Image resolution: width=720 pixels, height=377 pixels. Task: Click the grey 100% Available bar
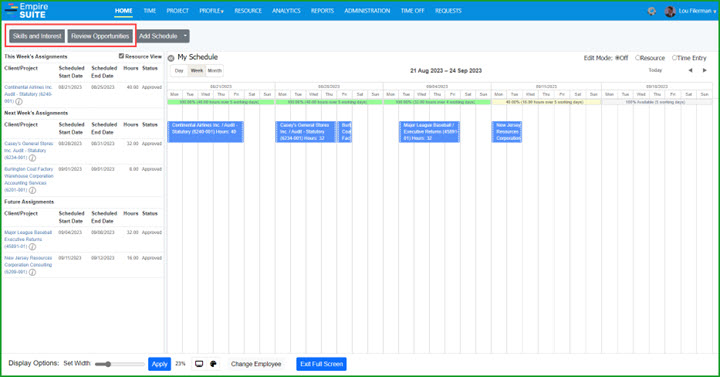657,102
